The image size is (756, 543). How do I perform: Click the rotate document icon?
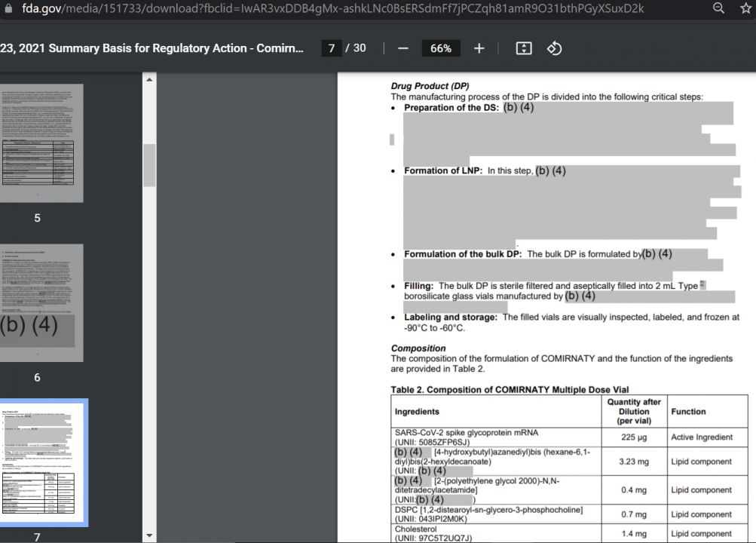[x=554, y=48]
